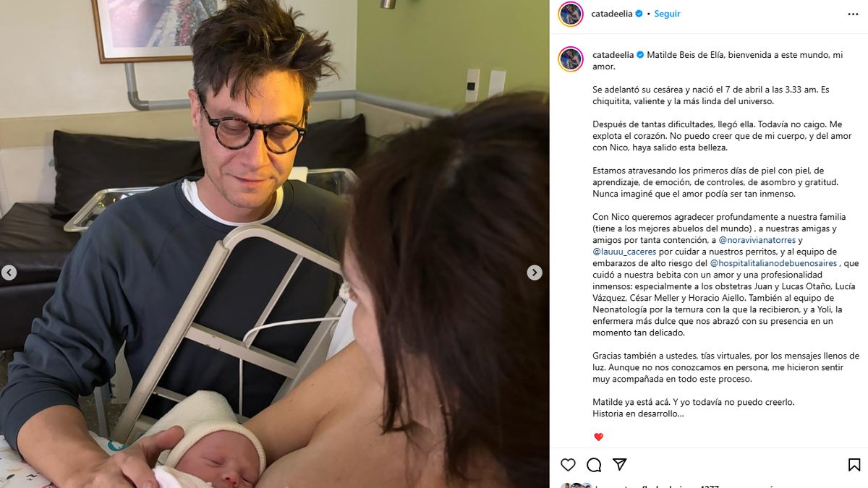
Task: Click the caption avatar of catadeelia
Action: [x=571, y=59]
